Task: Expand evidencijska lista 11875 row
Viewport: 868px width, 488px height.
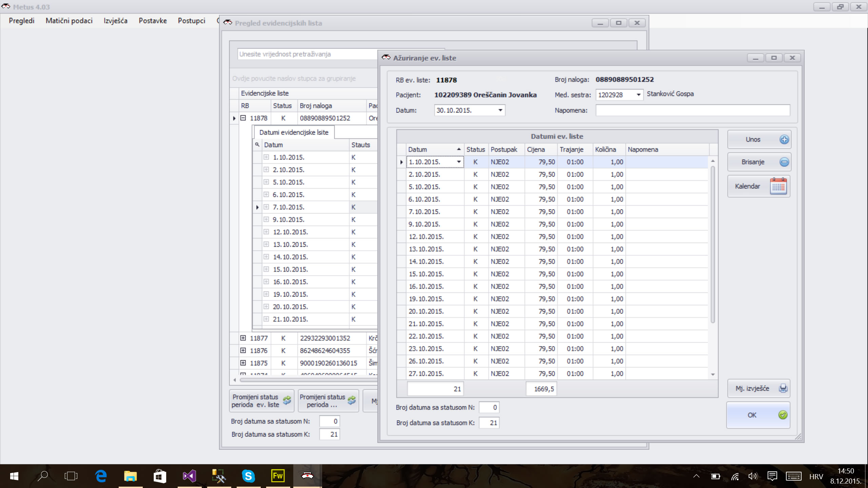Action: [243, 363]
